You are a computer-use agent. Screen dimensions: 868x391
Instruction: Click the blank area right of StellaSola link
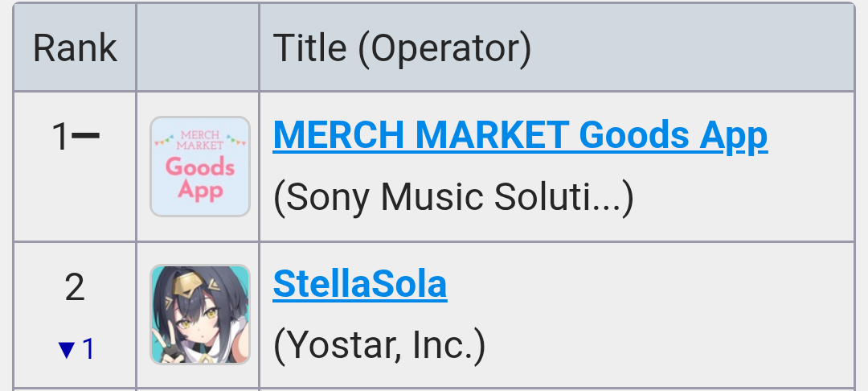(650, 285)
